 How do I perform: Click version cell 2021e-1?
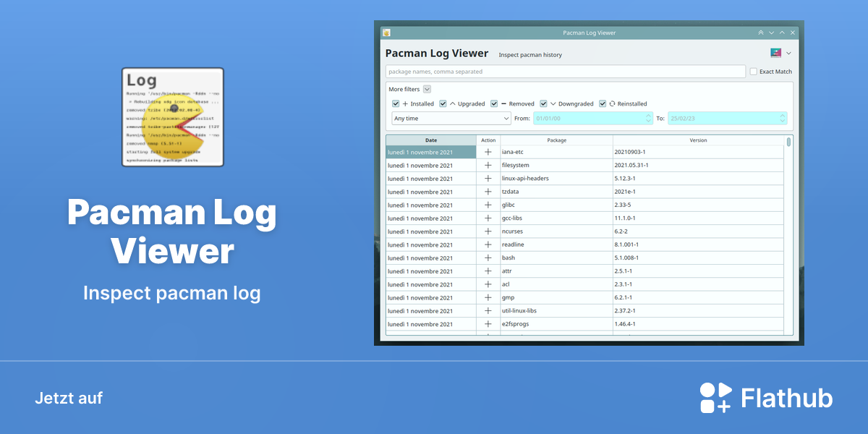[698, 192]
